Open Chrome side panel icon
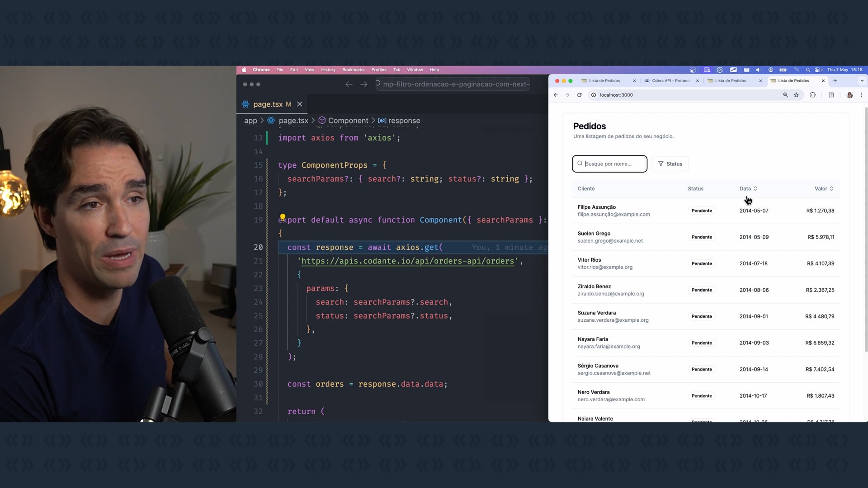The image size is (868, 488). 831,95
